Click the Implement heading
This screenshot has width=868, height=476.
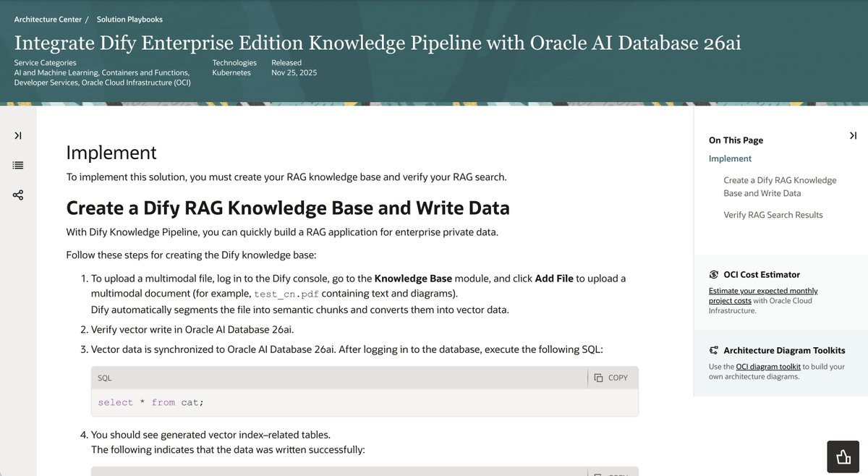111,153
